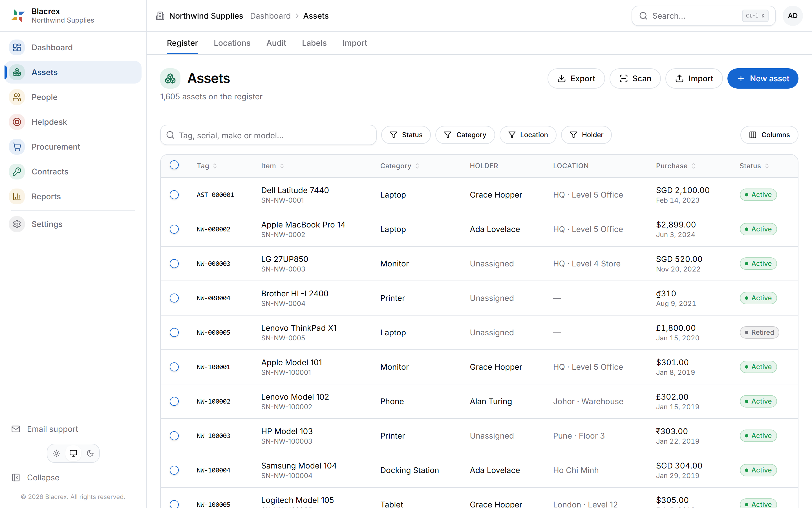Click the global Search field
Screen dimensions: 812x508
(704, 16)
